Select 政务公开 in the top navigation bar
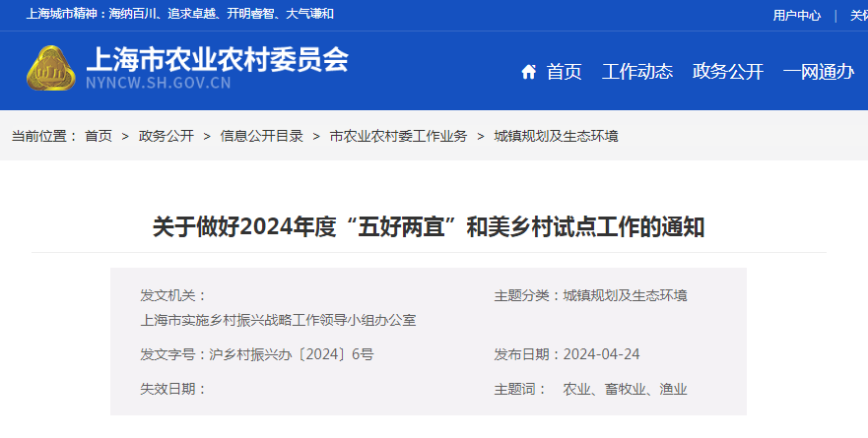The width and height of the screenshot is (868, 438). [x=728, y=72]
